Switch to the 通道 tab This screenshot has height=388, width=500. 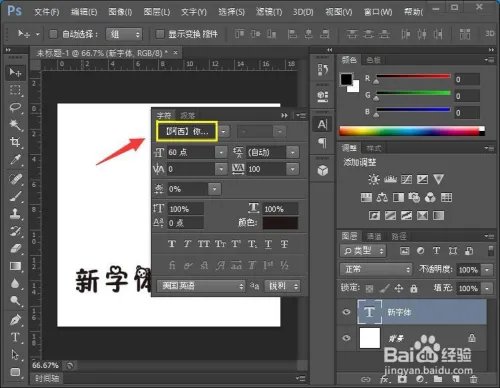[x=374, y=236]
